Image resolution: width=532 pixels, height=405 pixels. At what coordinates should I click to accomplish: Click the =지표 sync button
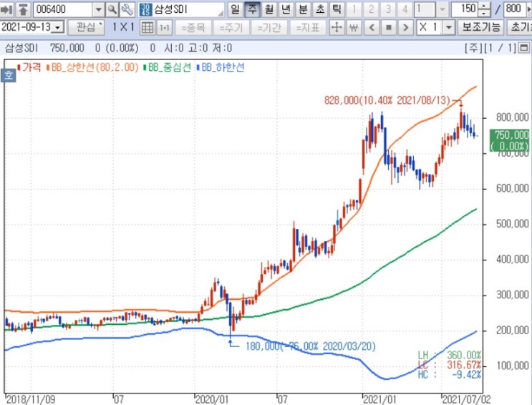pos(308,27)
